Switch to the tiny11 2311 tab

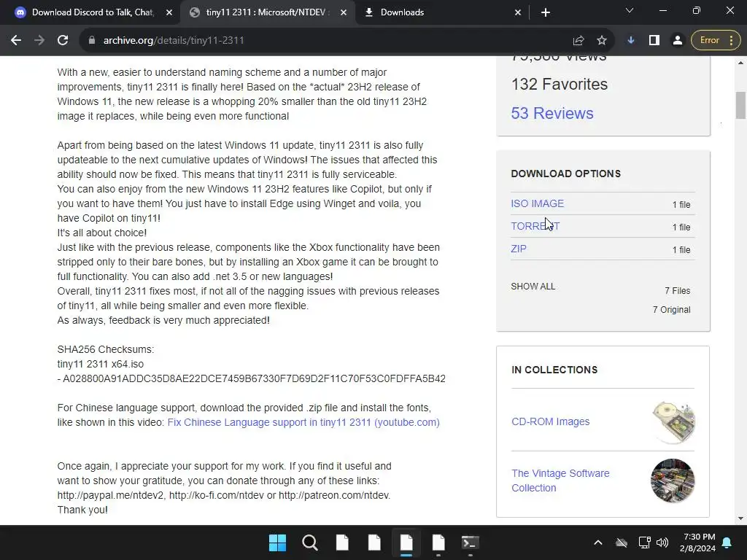click(x=267, y=12)
